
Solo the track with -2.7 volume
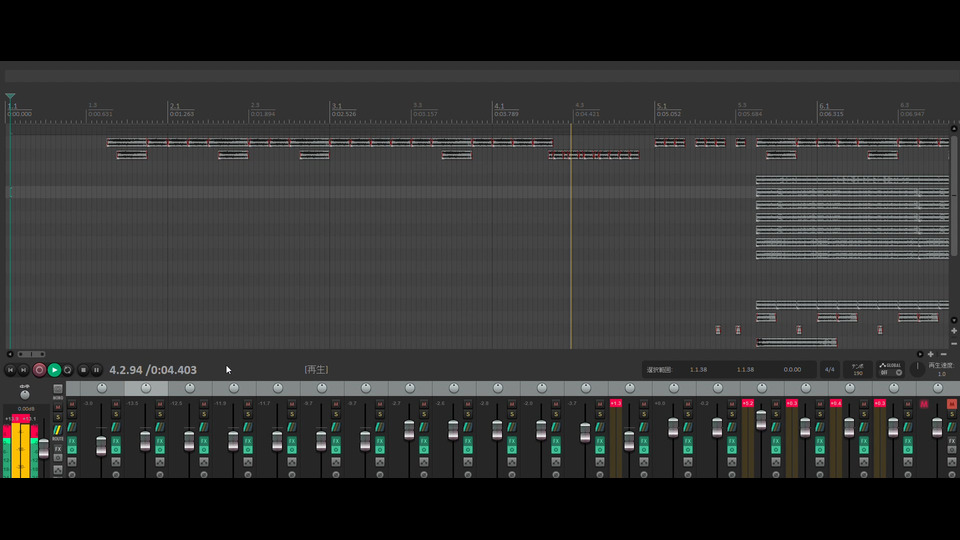click(x=424, y=414)
